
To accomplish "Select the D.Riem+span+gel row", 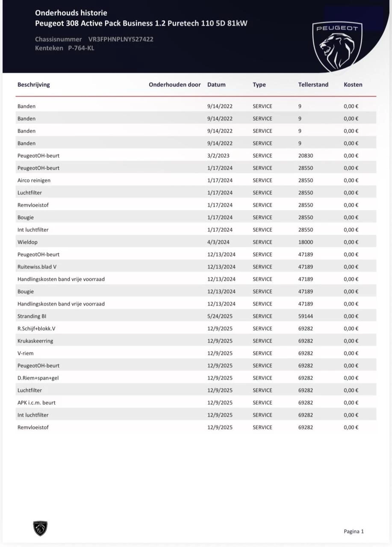I will point(197,378).
